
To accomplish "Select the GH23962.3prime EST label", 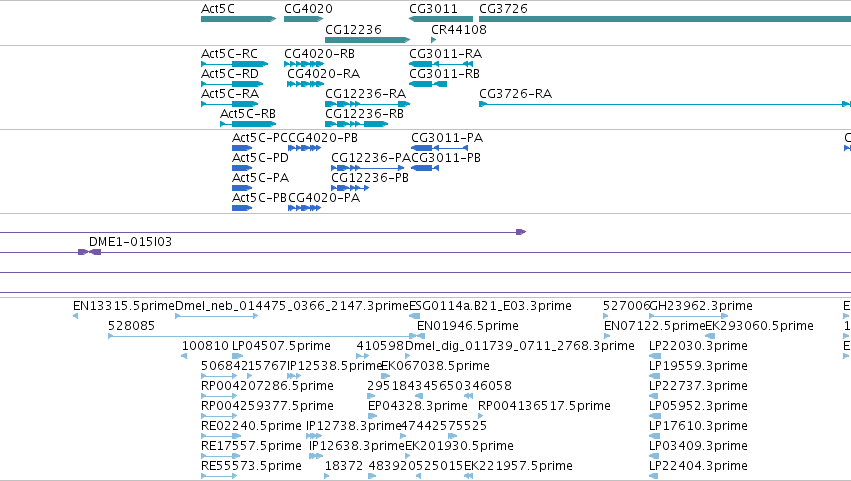I will (x=701, y=306).
